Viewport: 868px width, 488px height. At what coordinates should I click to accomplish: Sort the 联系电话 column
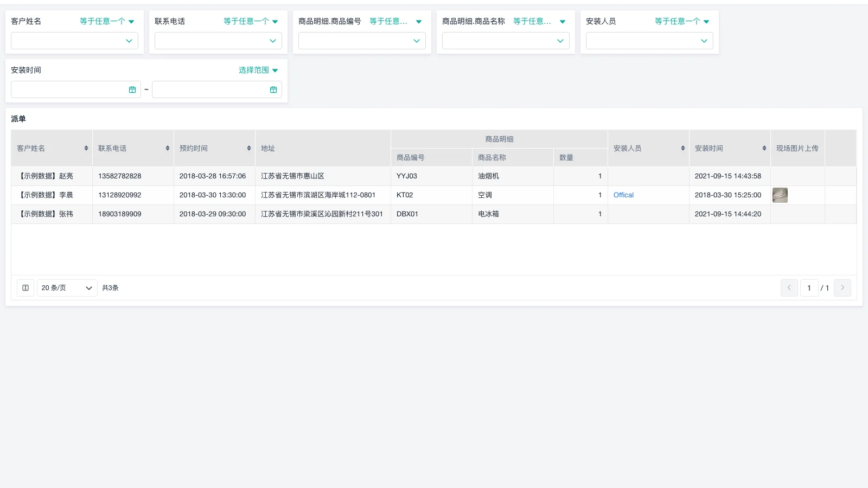coord(167,147)
